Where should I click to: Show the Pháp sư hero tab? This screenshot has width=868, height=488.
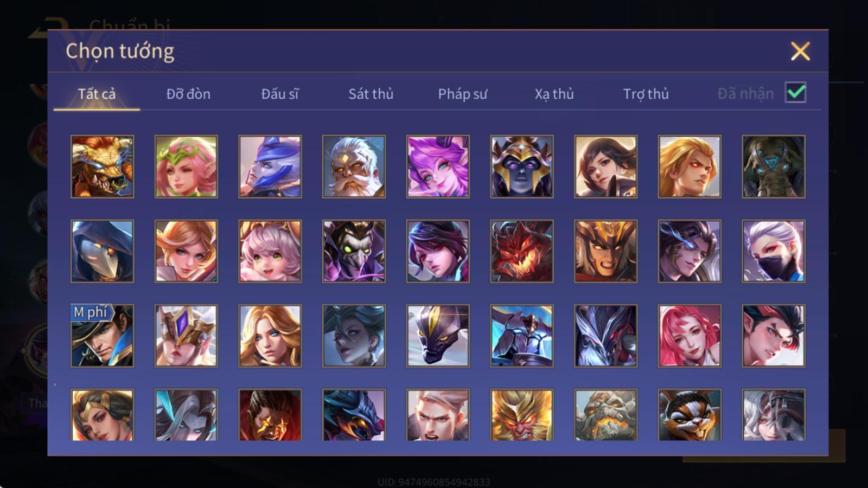tap(463, 94)
